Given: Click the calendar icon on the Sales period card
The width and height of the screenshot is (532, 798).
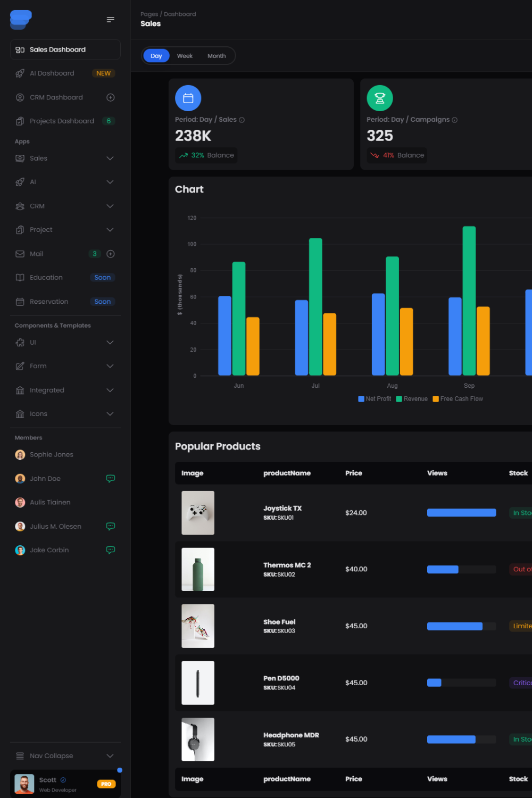Looking at the screenshot, I should 188,98.
